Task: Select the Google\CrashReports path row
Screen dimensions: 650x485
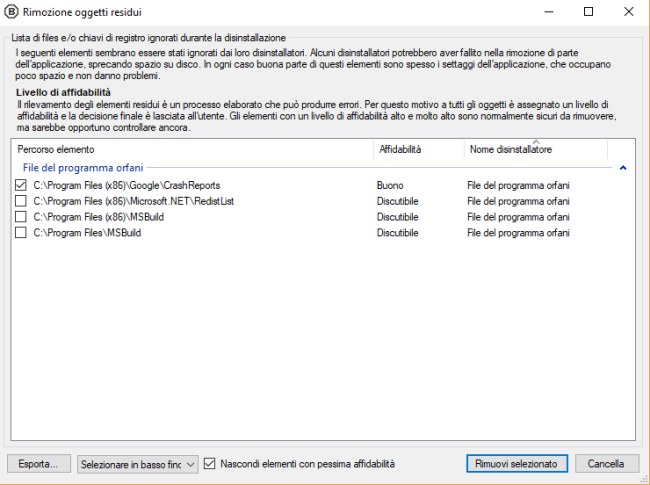Action: click(126, 186)
